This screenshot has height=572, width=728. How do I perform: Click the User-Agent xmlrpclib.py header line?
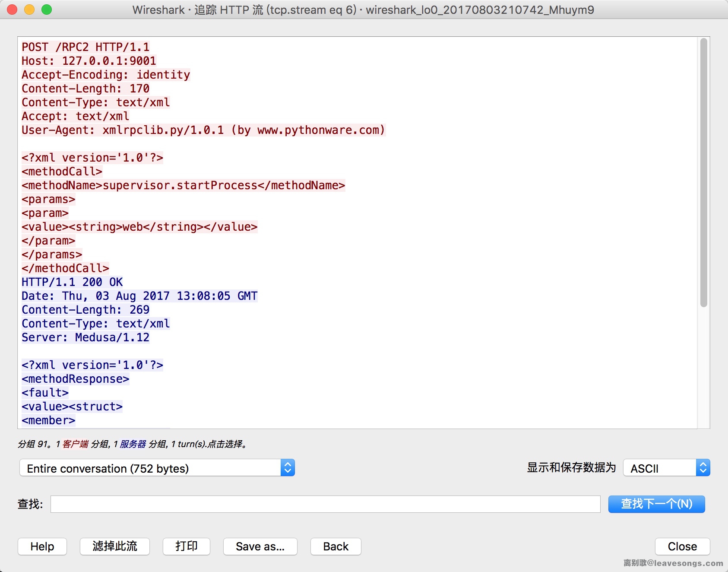203,130
